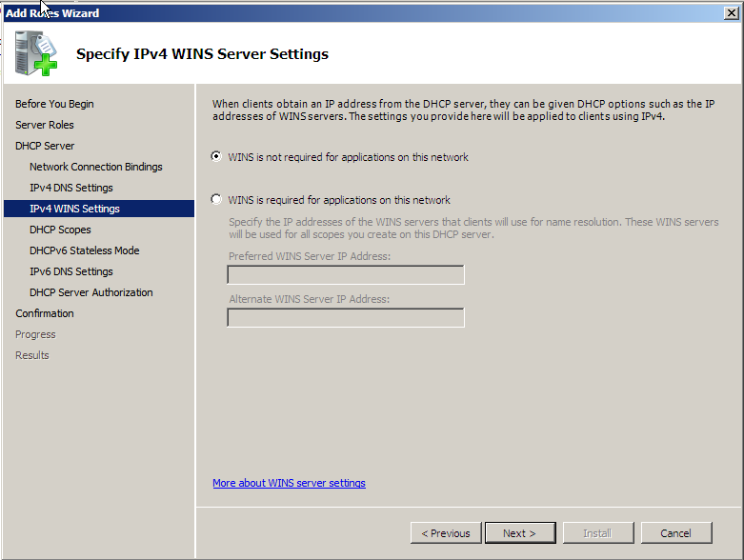Screen dimensions: 744x560
Task: Click Alternate WINS Server IP Address field
Action: coord(346,318)
